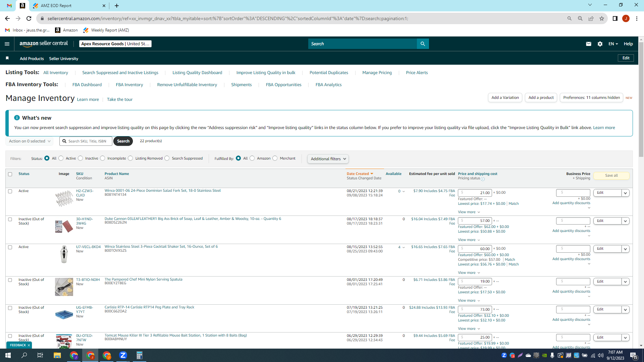The image size is (644, 362).
Task: Open a new browser tab
Action: [x=117, y=6]
